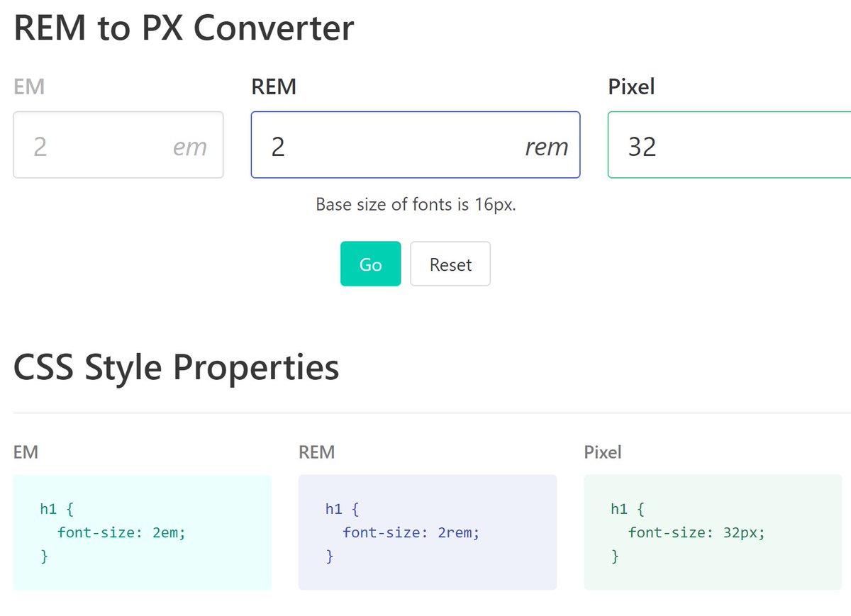Viewport: 851px width, 616px height.
Task: Click the EM label under CSS Style Properties
Action: (x=26, y=452)
